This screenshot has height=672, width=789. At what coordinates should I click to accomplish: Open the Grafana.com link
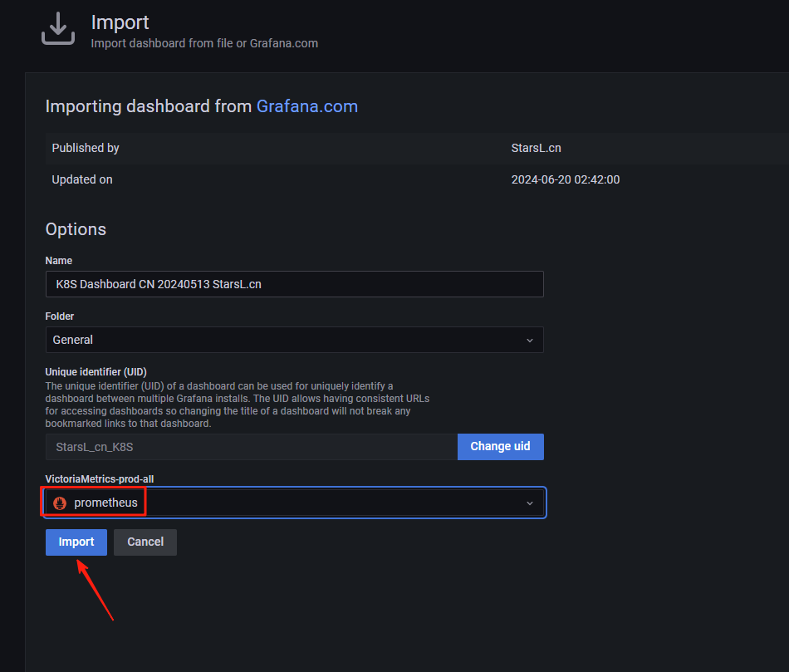(307, 106)
